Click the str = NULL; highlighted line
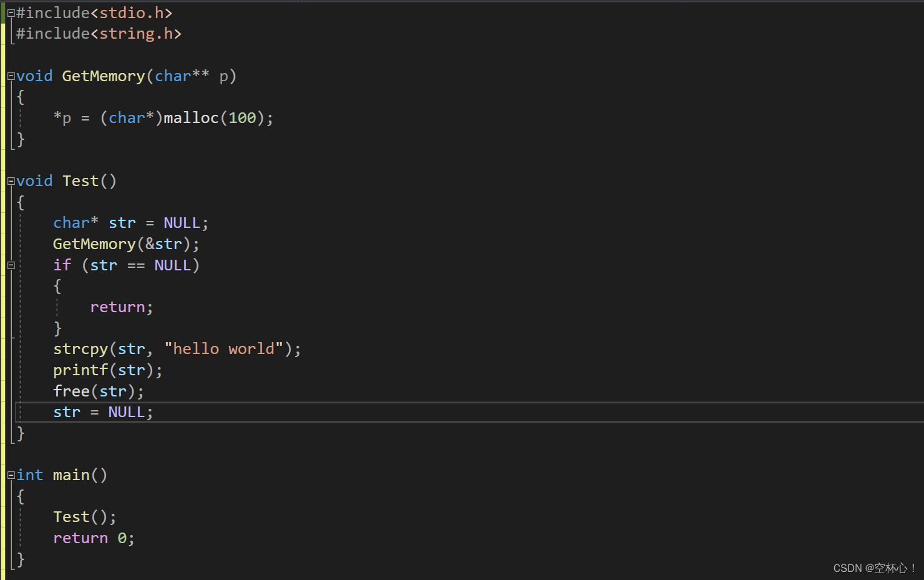Screen dimensions: 924x580 (x=103, y=412)
